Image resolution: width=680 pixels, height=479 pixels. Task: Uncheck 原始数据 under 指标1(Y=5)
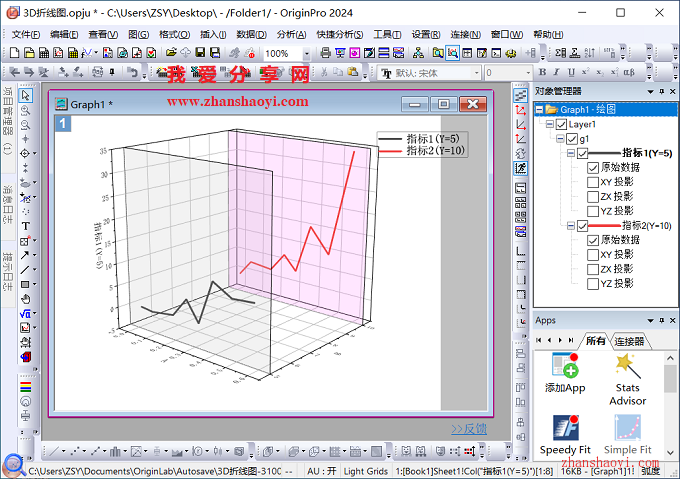click(593, 168)
